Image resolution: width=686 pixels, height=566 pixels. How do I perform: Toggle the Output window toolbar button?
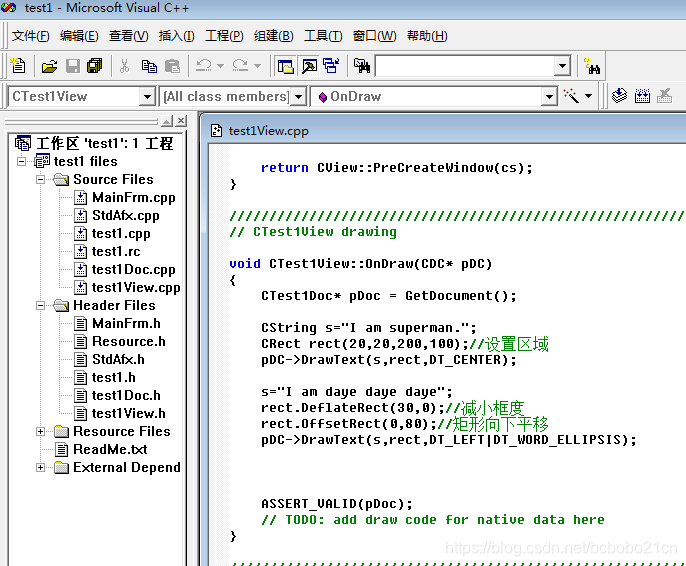tap(309, 66)
